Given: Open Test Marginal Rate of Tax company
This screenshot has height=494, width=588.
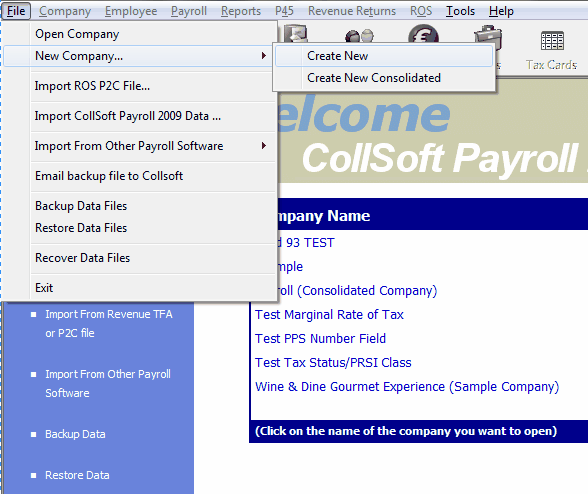Looking at the screenshot, I should [329, 315].
